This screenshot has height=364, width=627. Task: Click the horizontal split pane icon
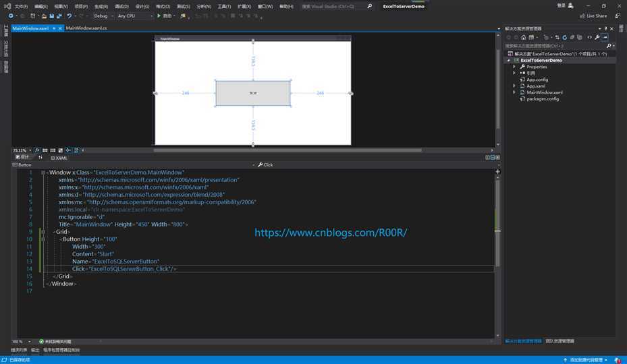(493, 158)
